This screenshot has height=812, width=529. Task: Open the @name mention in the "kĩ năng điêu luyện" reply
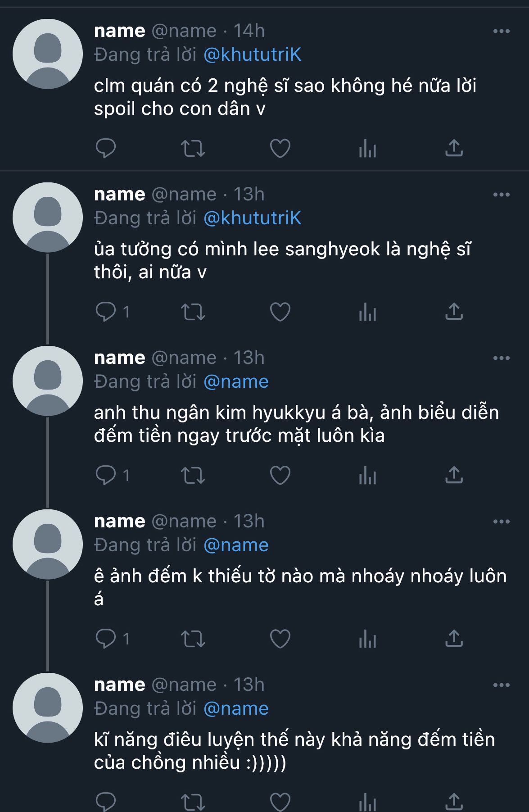coord(236,708)
